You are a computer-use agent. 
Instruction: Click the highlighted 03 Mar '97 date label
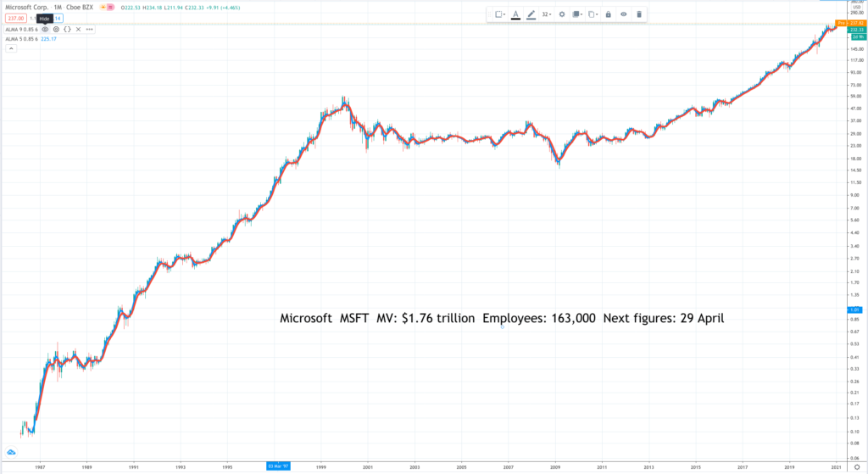point(278,466)
